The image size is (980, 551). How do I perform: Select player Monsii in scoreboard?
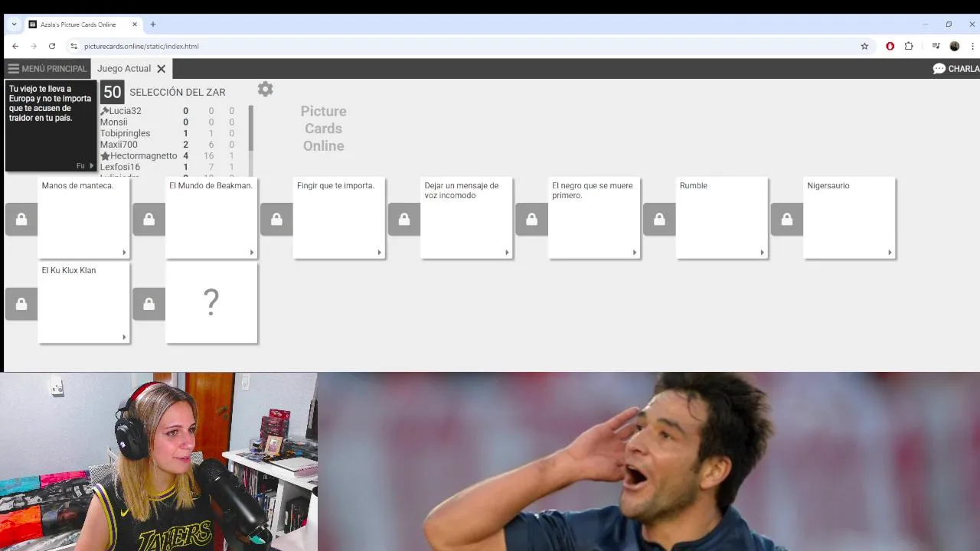(x=113, y=122)
